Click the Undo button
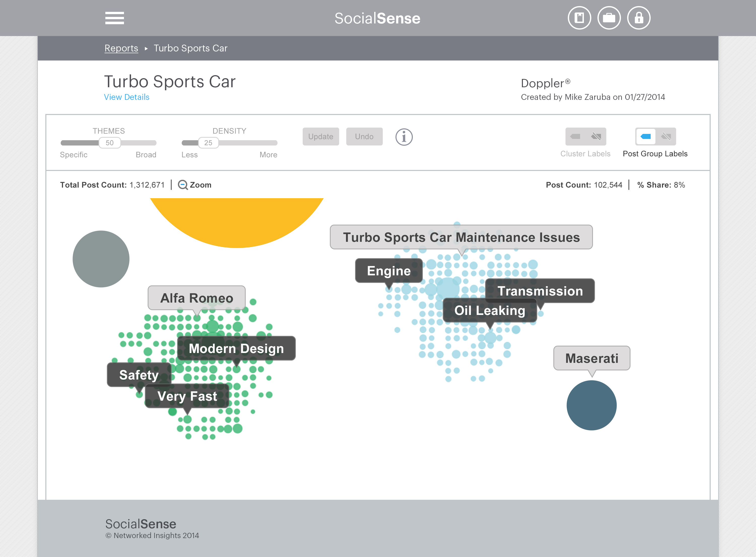 (x=364, y=137)
